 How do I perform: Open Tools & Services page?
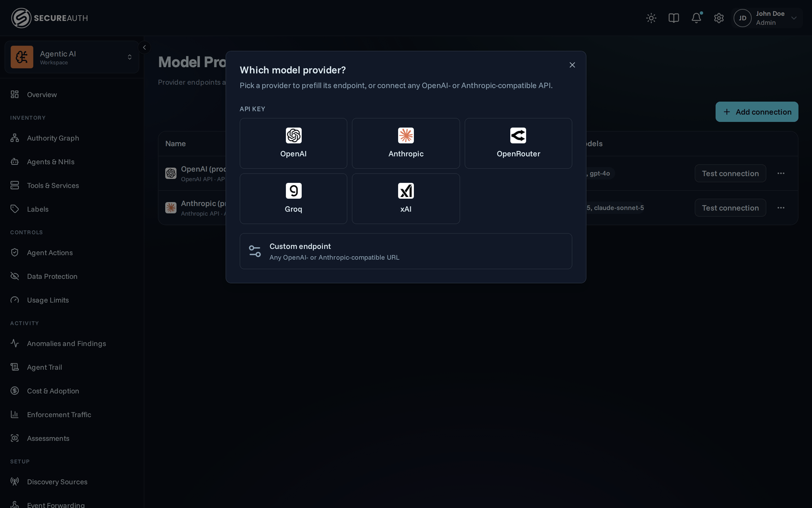pos(72,185)
